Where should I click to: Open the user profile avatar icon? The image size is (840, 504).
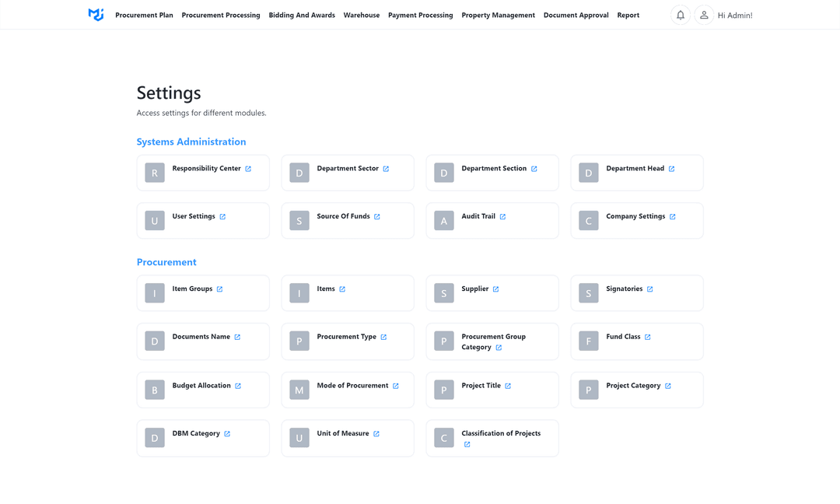(x=704, y=15)
